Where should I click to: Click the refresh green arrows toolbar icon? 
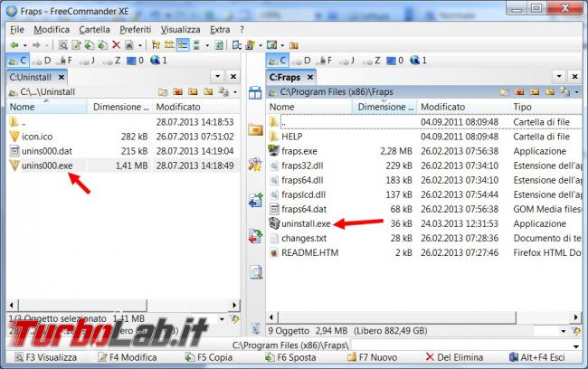click(x=219, y=45)
